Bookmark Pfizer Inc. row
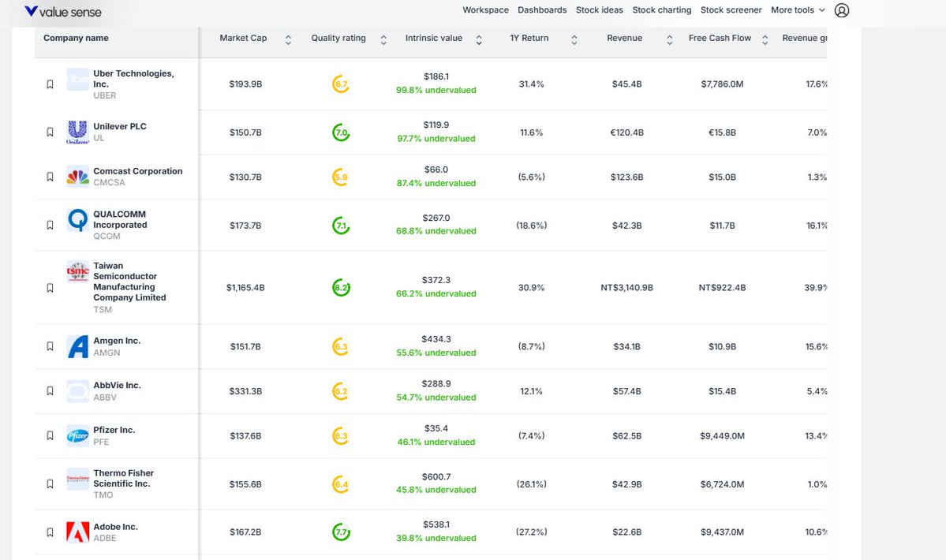The width and height of the screenshot is (946, 560). pos(50,435)
